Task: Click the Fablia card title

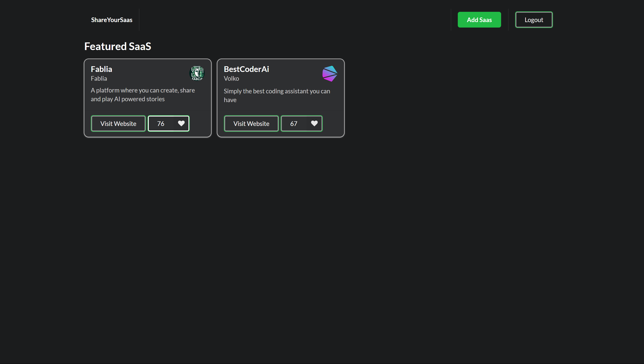Action: pyautogui.click(x=101, y=69)
